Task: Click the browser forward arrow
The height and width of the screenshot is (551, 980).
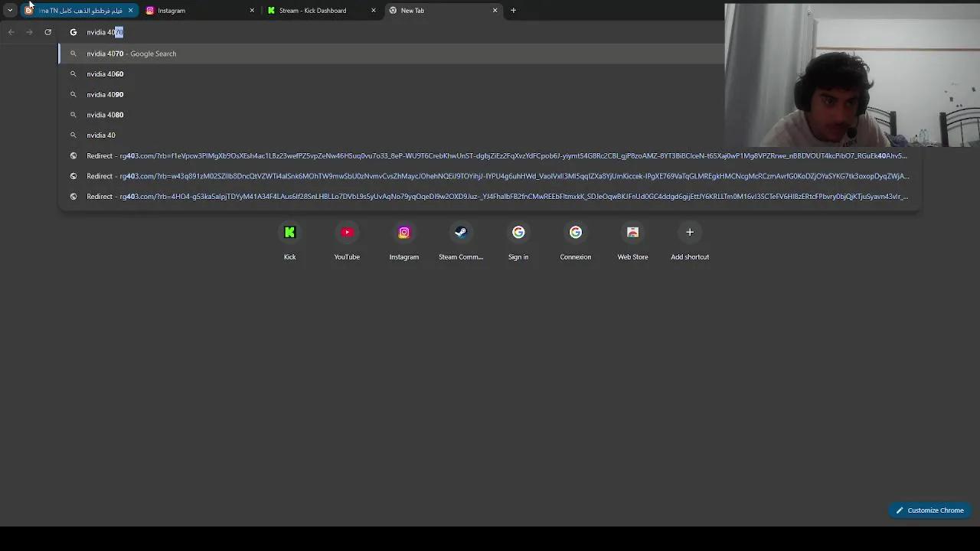Action: (x=29, y=32)
